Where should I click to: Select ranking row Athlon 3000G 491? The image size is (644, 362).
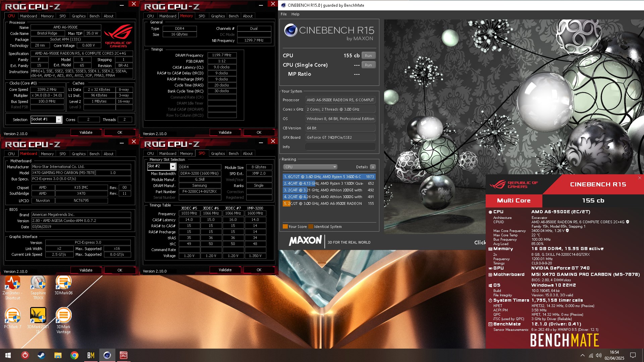(x=329, y=197)
